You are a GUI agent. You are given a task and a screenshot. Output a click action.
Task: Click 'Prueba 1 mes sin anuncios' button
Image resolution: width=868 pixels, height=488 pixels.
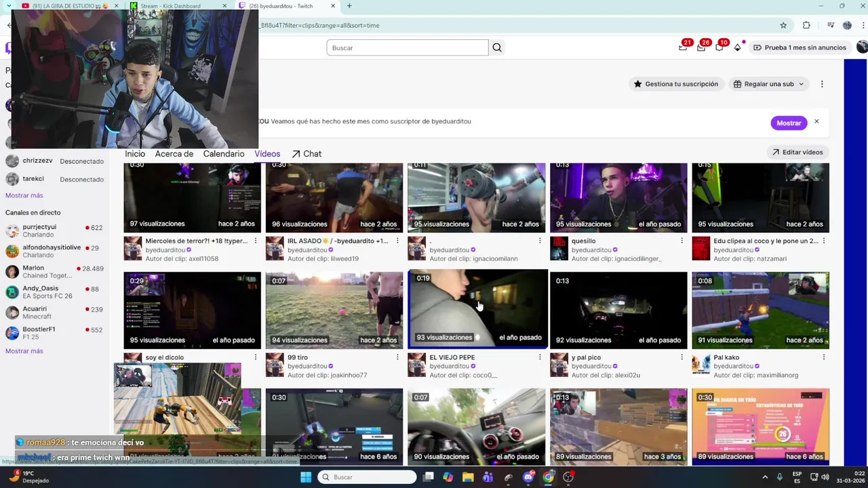click(x=800, y=47)
